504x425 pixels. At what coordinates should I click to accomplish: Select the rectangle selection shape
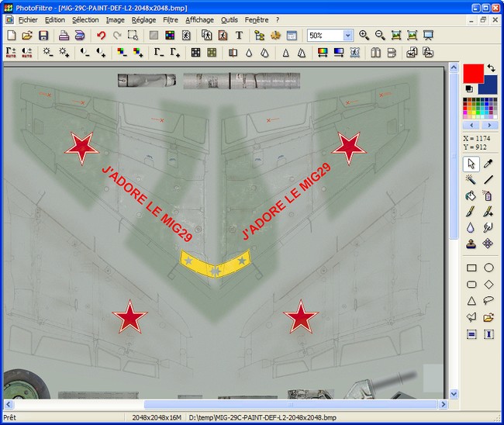[471, 268]
